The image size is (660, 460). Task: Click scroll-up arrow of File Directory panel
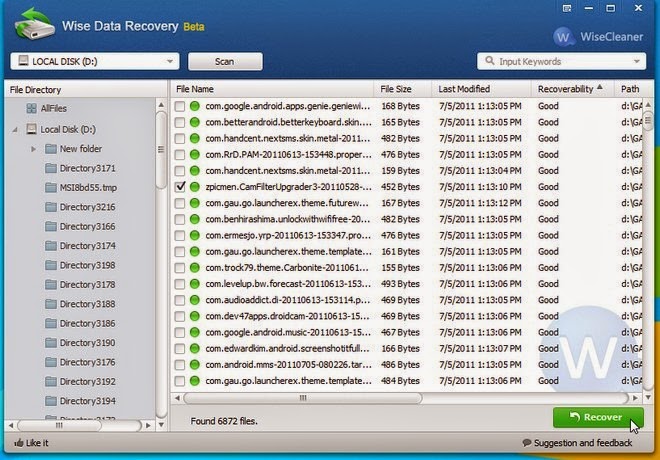(161, 104)
